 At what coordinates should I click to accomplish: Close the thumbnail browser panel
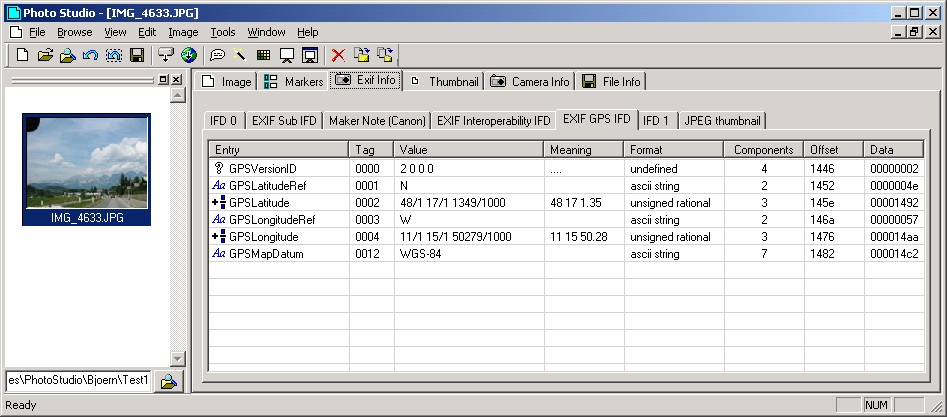click(176, 79)
